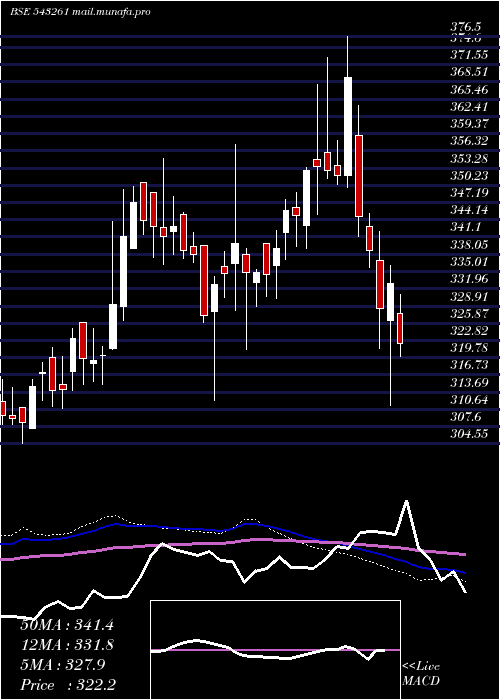
Task: Click the 322.82 price axis label
Action: 469,330
